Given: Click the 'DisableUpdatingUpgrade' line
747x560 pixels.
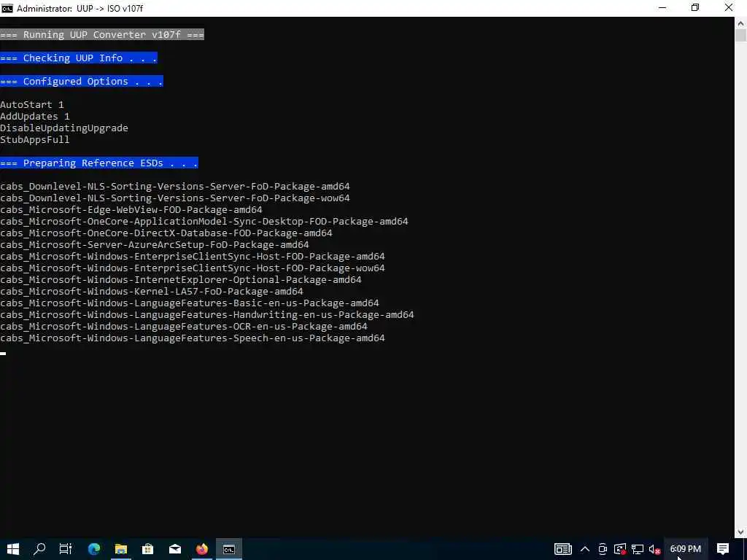Looking at the screenshot, I should 64,128.
